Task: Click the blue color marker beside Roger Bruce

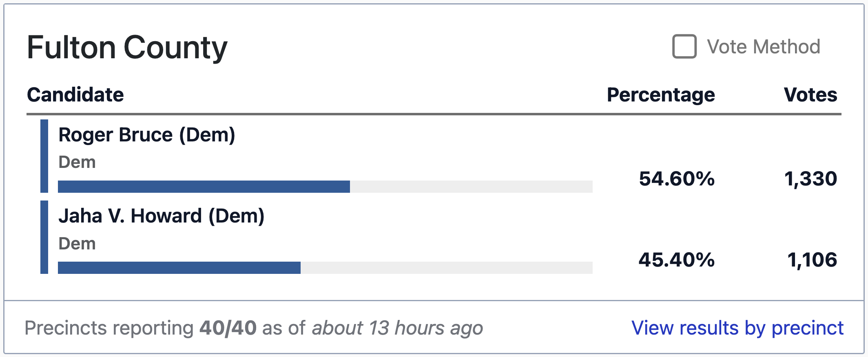Action: point(44,156)
